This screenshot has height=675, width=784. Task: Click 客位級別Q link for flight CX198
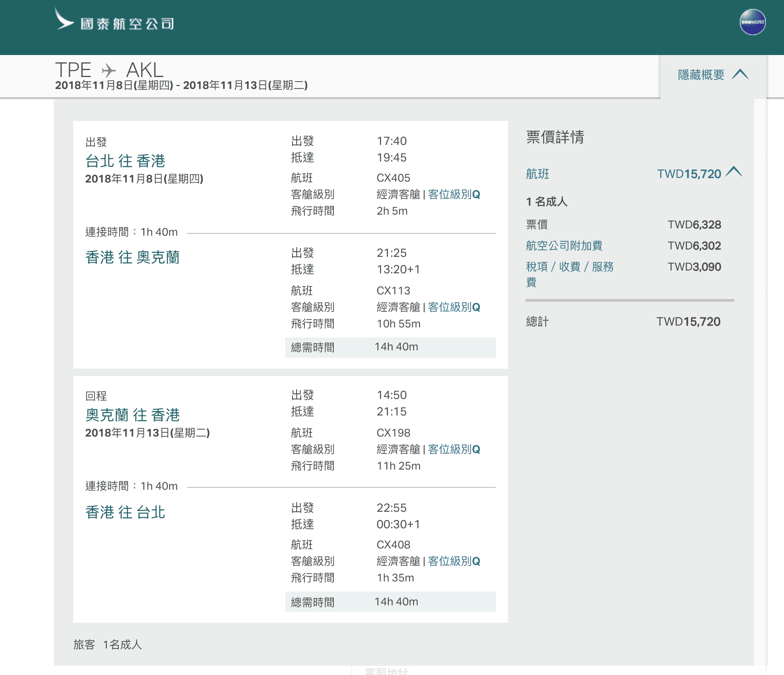click(454, 449)
